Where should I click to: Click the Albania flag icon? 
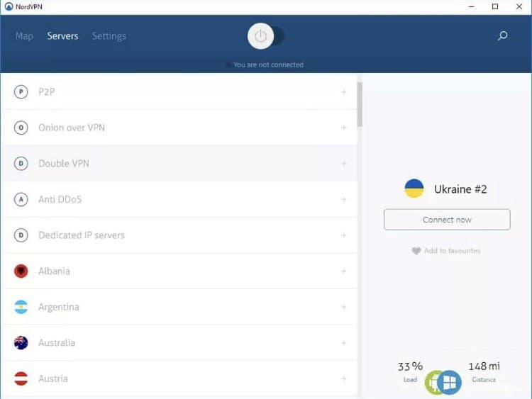click(21, 271)
